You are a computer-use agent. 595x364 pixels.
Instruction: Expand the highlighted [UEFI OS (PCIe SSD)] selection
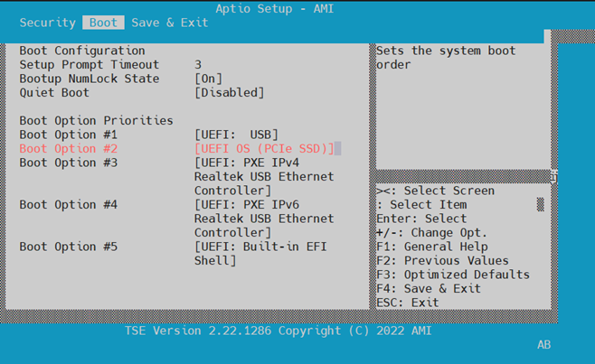click(264, 148)
